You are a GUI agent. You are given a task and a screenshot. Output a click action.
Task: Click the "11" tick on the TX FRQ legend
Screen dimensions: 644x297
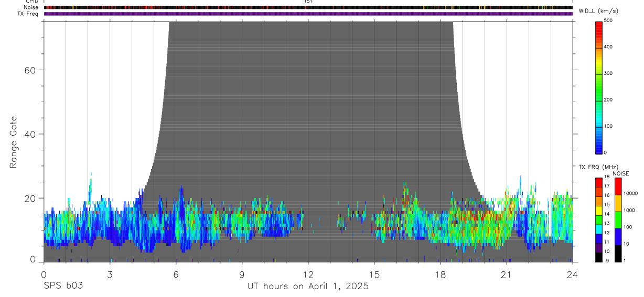(607, 242)
